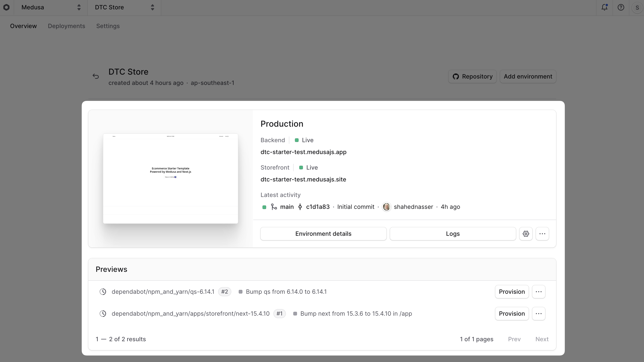Viewport: 644px width, 362px height.
Task: Click the shahednasser avatar in Latest activity
Action: click(x=386, y=207)
